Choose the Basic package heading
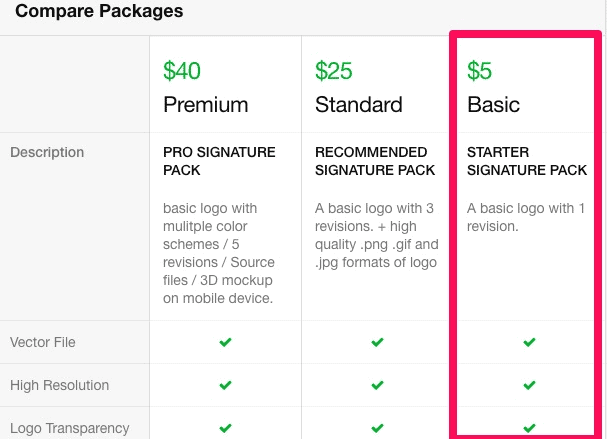 [493, 105]
